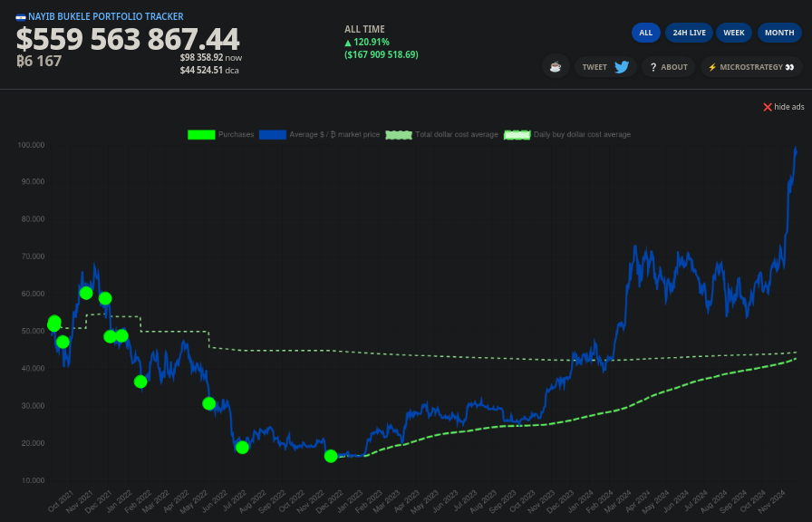This screenshot has height=522, width=812.
Task: Click the lightning bolt MicroStrategy icon
Action: click(712, 67)
